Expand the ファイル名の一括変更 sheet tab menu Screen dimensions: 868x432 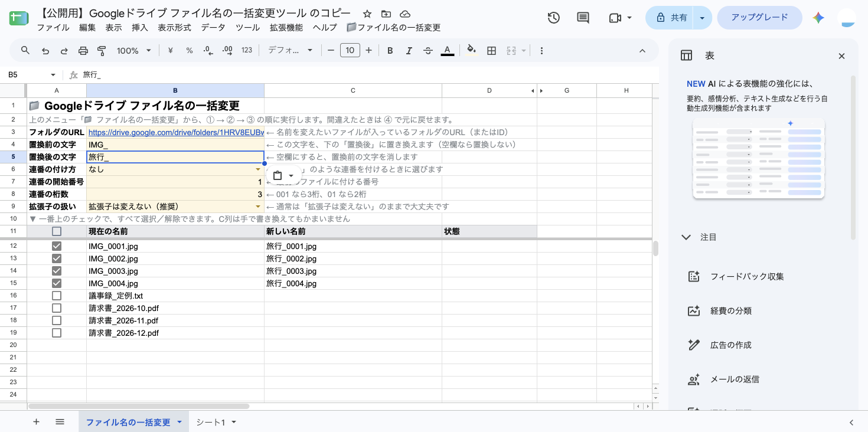tap(180, 422)
